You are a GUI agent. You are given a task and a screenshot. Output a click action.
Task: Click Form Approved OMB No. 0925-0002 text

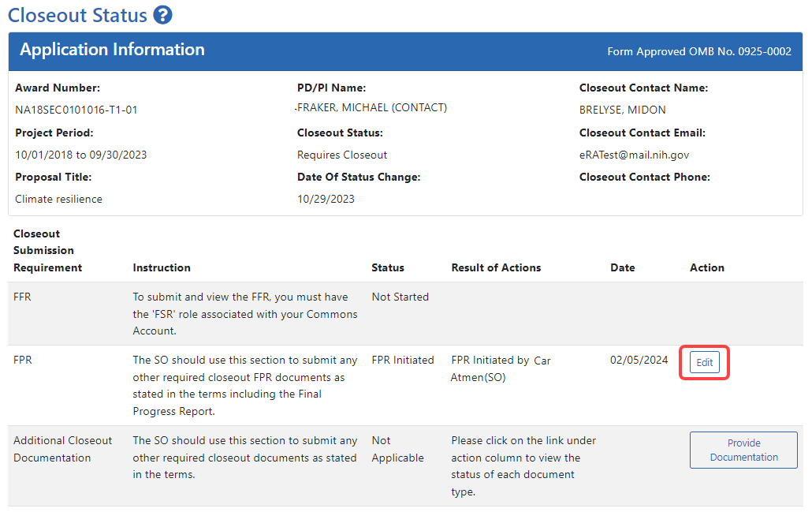(698, 51)
